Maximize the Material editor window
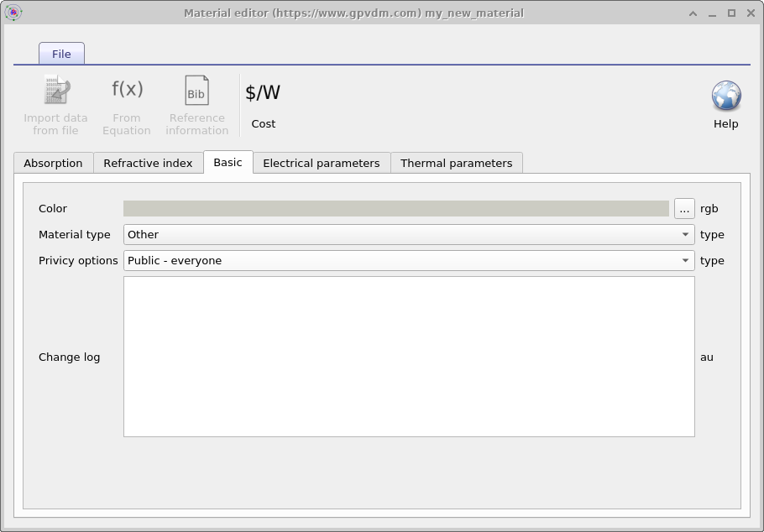 (731, 13)
